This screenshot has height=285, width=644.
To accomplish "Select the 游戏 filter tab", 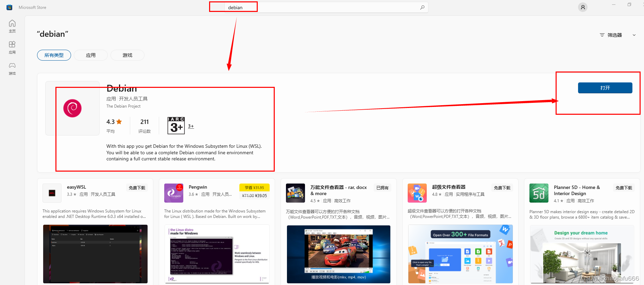I will click(x=128, y=55).
